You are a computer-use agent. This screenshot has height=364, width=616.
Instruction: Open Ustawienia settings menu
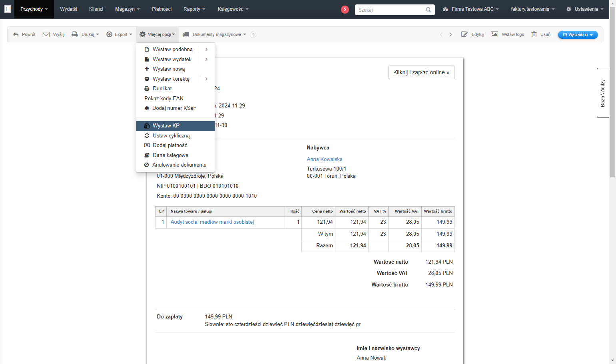coord(585,9)
